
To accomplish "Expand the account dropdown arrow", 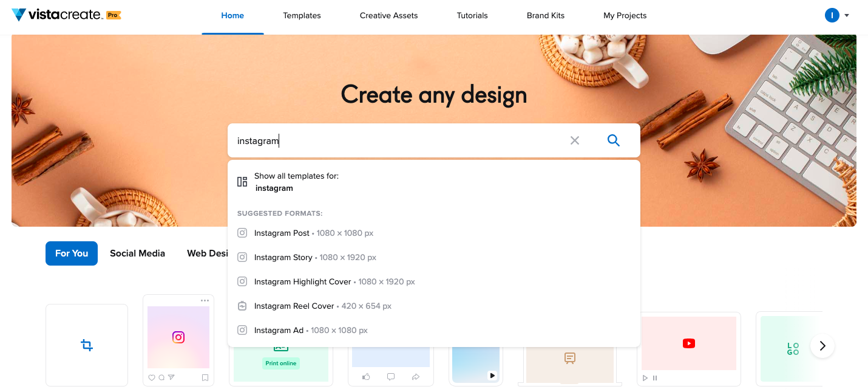I will [847, 16].
